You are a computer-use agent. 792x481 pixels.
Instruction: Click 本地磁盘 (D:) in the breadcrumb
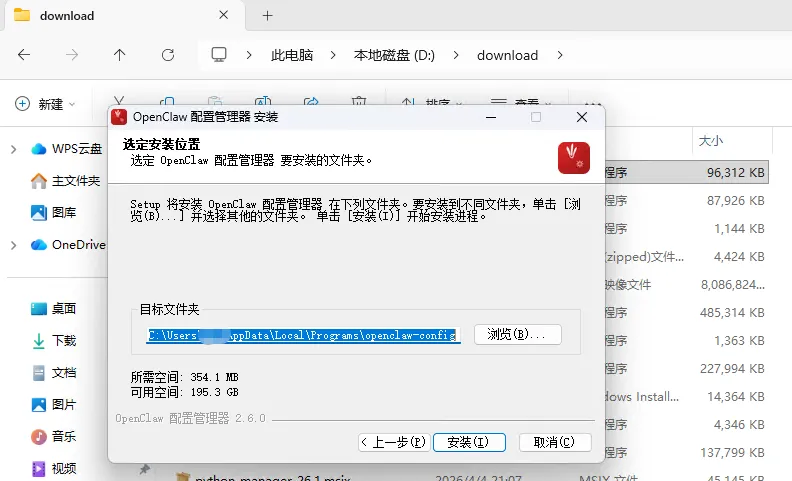point(394,55)
